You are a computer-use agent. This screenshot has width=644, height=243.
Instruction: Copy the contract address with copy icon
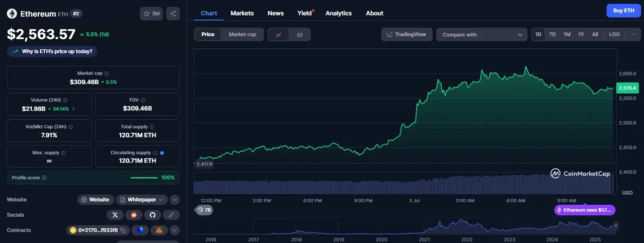124,230
